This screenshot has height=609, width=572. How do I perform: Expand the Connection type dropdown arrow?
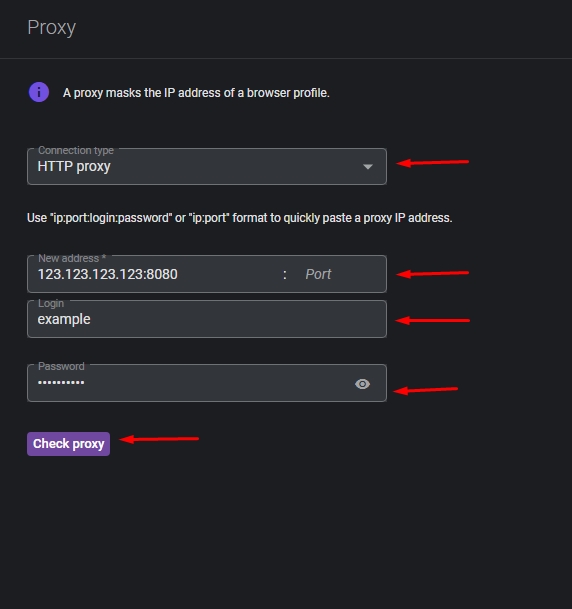pos(368,167)
